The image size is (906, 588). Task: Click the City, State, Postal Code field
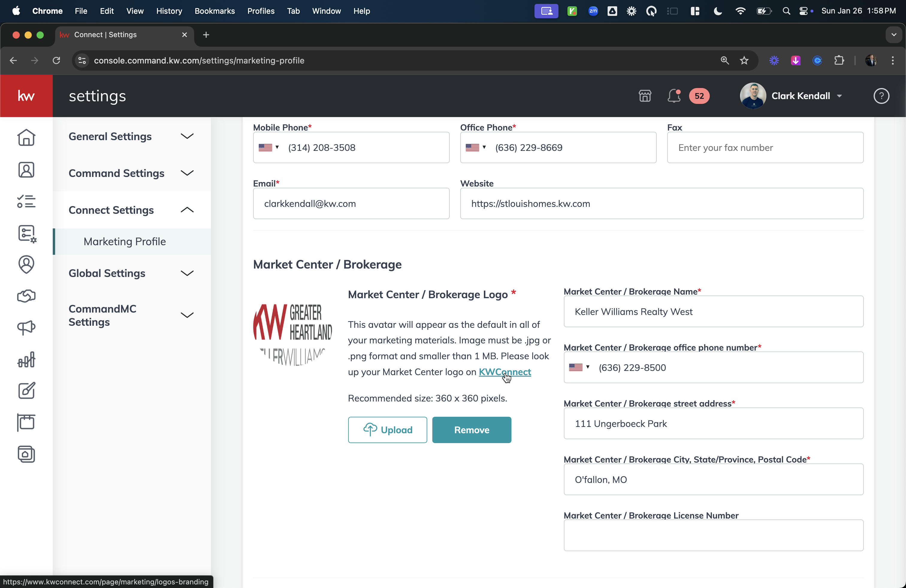pos(713,480)
